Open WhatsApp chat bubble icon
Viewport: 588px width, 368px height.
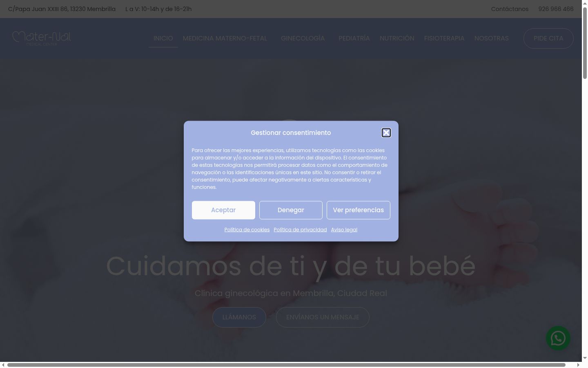pyautogui.click(x=558, y=338)
